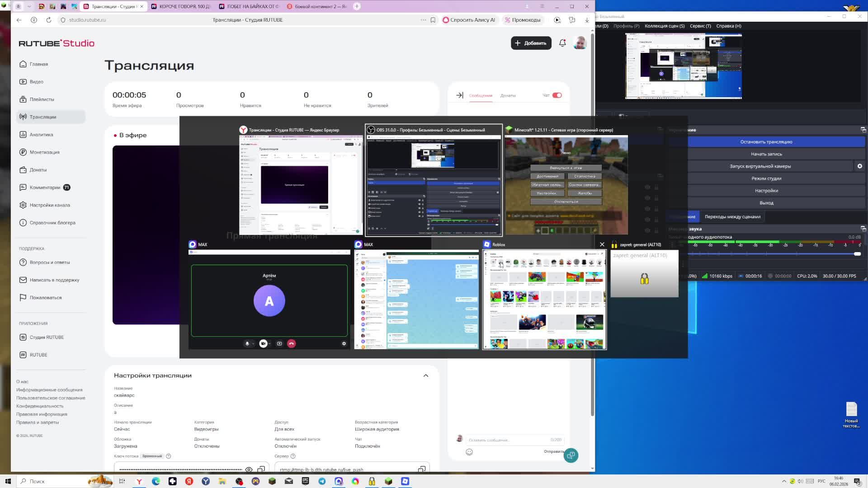
Task: Reveal the stream key with eye icon
Action: [x=249, y=469]
